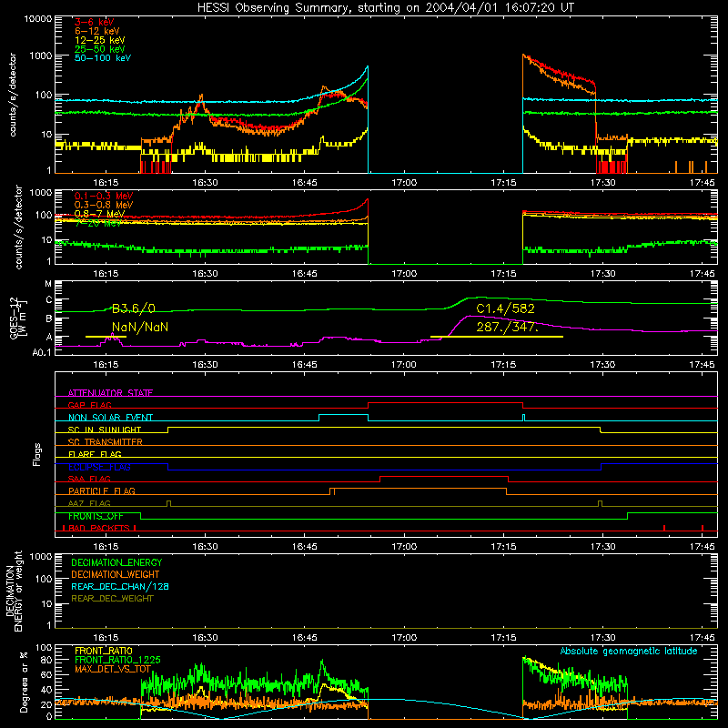This screenshot has width=728, height=728.
Task: Click the raised GAP_FLAG step segment
Action: [446, 403]
